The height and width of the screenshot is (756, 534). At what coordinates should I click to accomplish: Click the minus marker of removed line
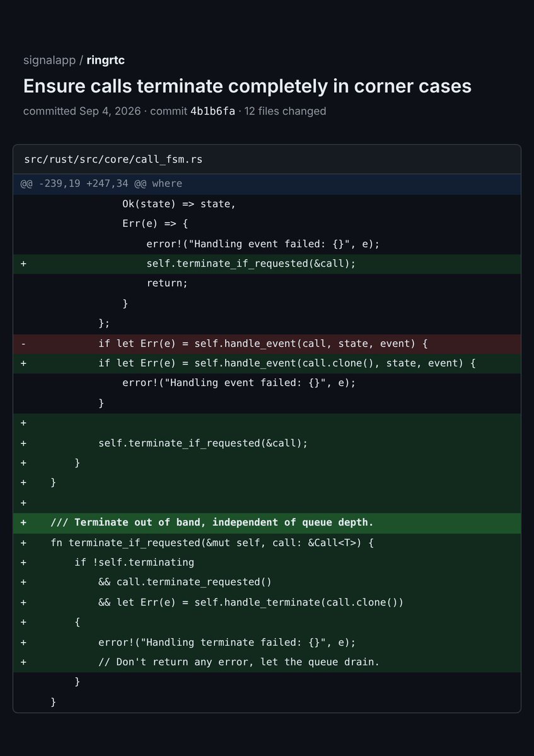[23, 343]
